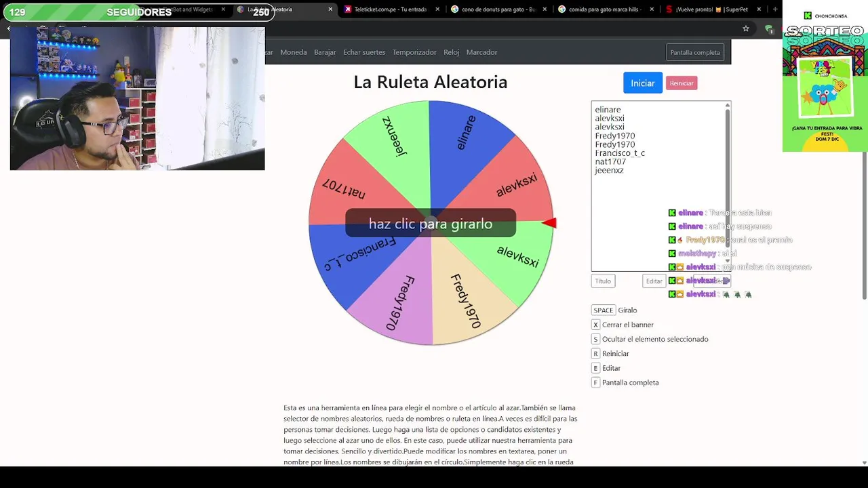Click the red pointer arrow on the wheel
The width and height of the screenshot is (868, 488).
point(549,223)
